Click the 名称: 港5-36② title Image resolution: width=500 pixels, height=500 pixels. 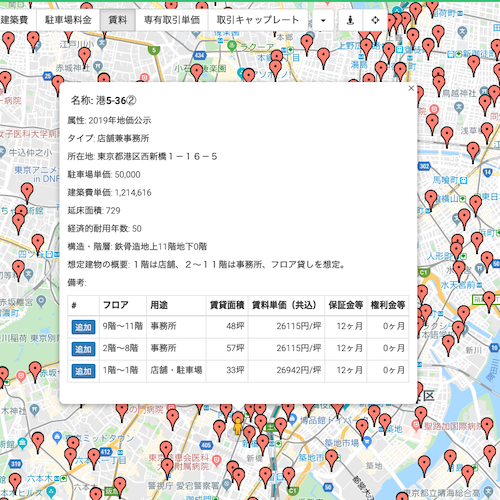tap(103, 100)
